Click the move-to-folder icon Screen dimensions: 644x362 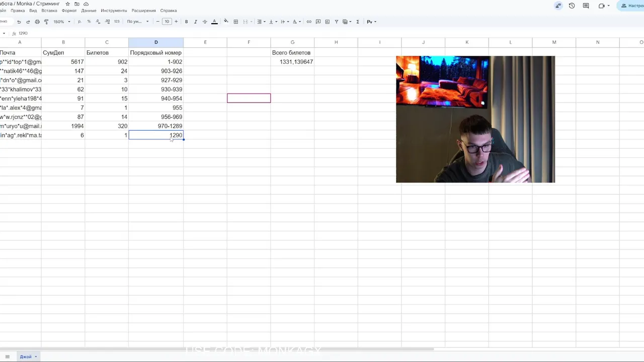tap(77, 4)
